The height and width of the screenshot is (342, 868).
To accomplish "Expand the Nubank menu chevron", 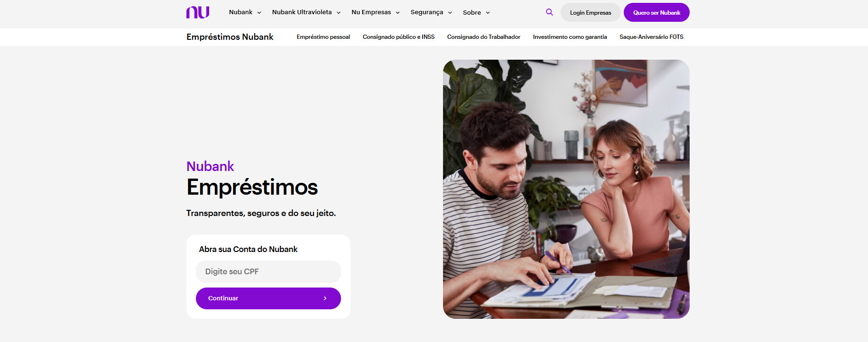I will pyautogui.click(x=259, y=13).
